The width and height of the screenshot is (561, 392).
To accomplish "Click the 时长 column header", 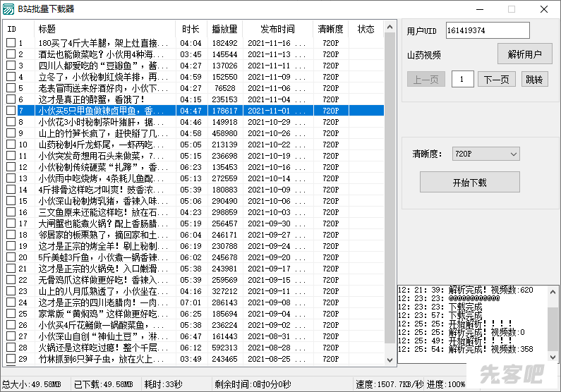I will pyautogui.click(x=191, y=29).
